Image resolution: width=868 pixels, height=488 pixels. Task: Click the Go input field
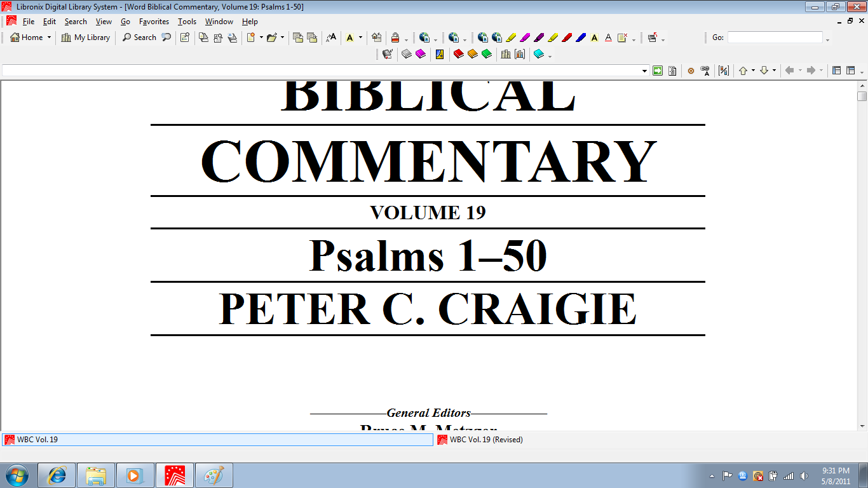click(x=775, y=37)
